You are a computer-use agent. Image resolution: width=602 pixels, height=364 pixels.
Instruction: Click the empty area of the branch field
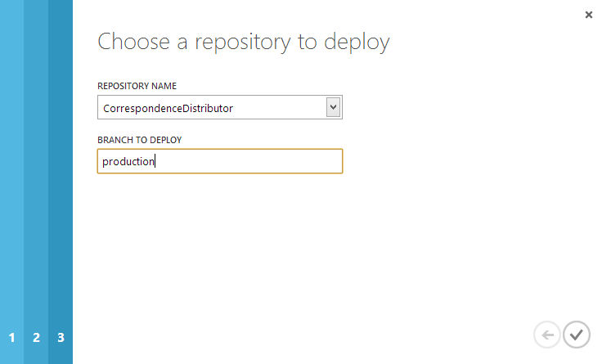click(x=254, y=161)
